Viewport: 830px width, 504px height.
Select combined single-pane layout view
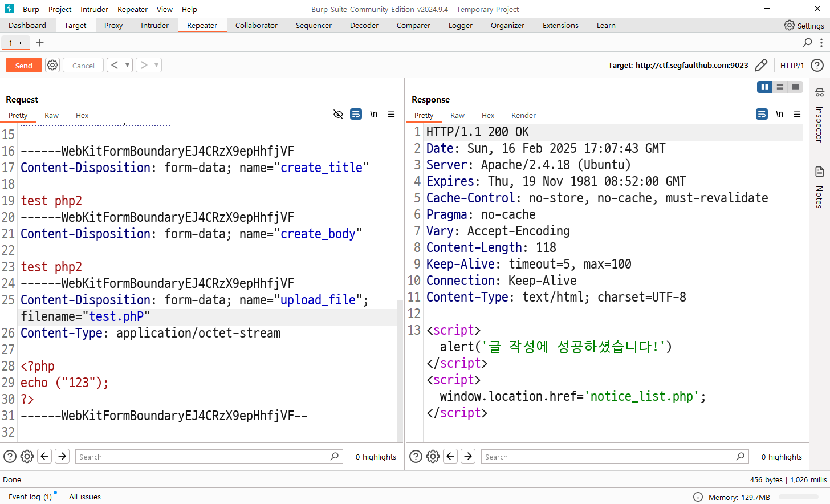pos(795,87)
